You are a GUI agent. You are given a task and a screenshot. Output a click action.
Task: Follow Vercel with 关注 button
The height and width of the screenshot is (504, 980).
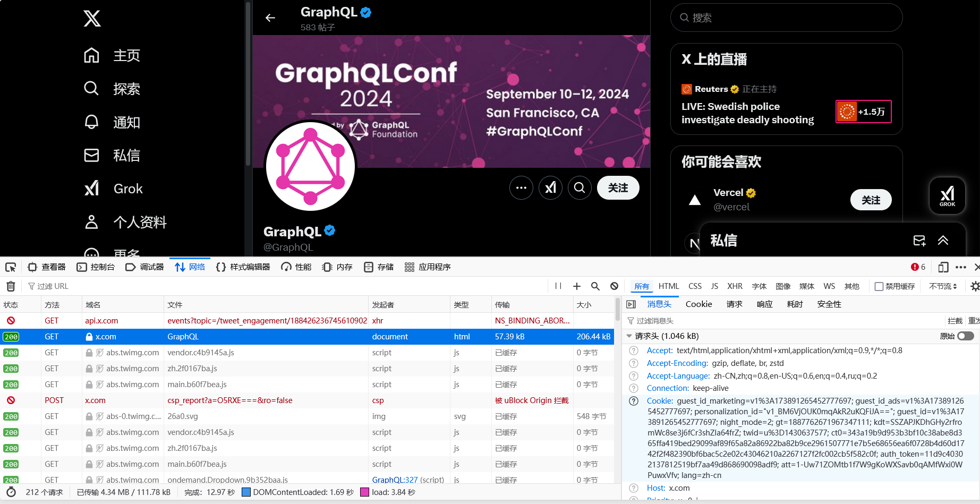(871, 200)
